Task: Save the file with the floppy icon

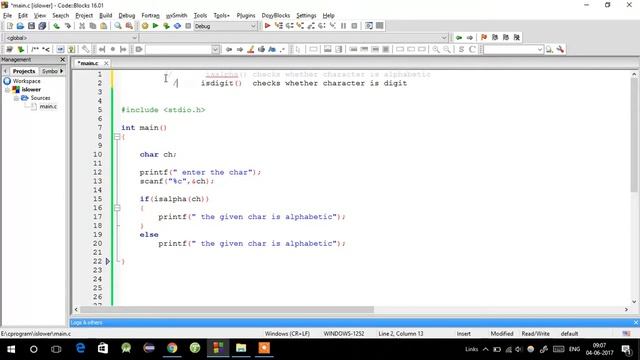Action: tap(31, 26)
